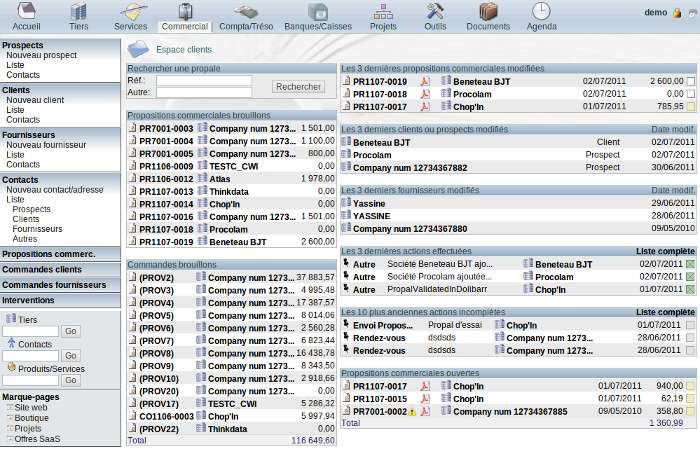The image size is (700, 449).
Task: Expand Interventions sidebar section
Action: pyautogui.click(x=28, y=300)
